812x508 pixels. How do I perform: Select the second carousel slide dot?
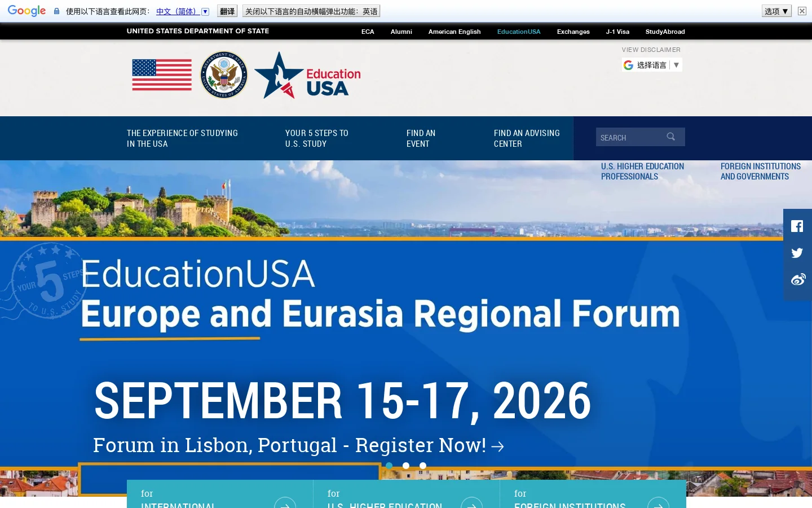click(x=406, y=466)
